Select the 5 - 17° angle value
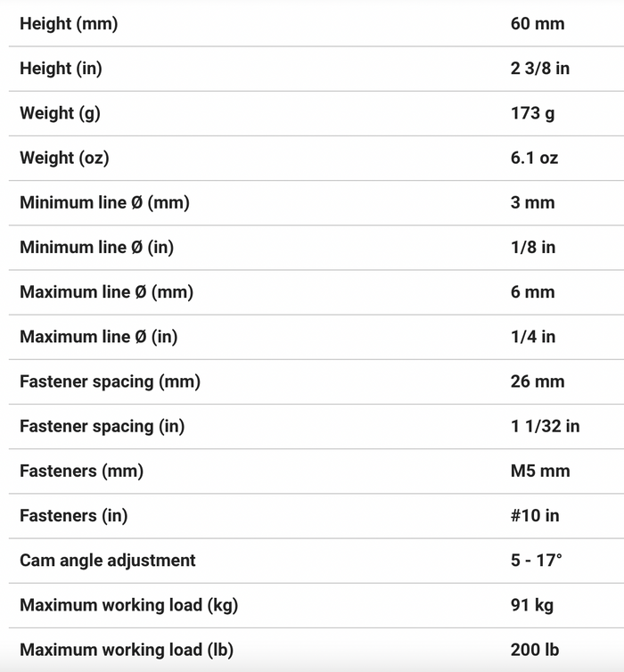Image resolution: width=624 pixels, height=672 pixels. click(536, 561)
